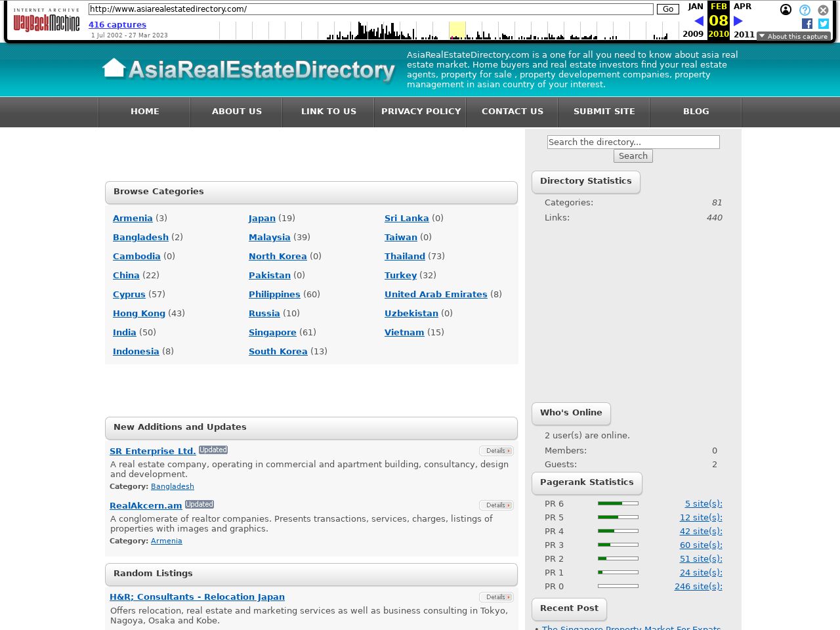Go to previous capture with left arrow
840x630 pixels.
pyautogui.click(x=698, y=21)
